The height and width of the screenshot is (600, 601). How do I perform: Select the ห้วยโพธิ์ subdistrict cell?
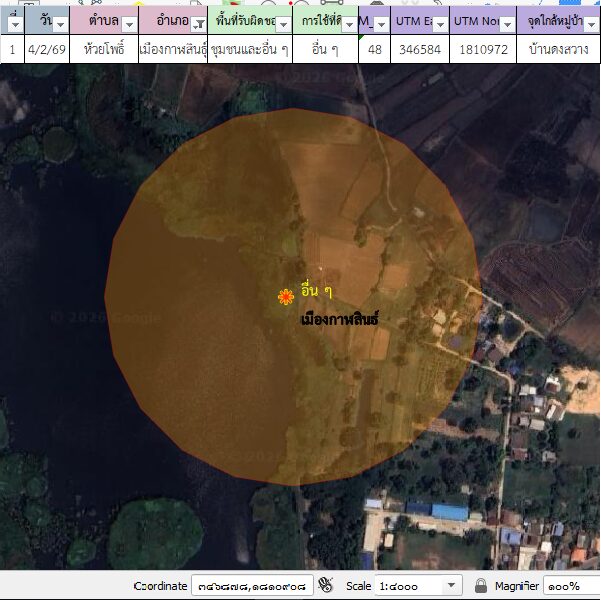[x=104, y=48]
